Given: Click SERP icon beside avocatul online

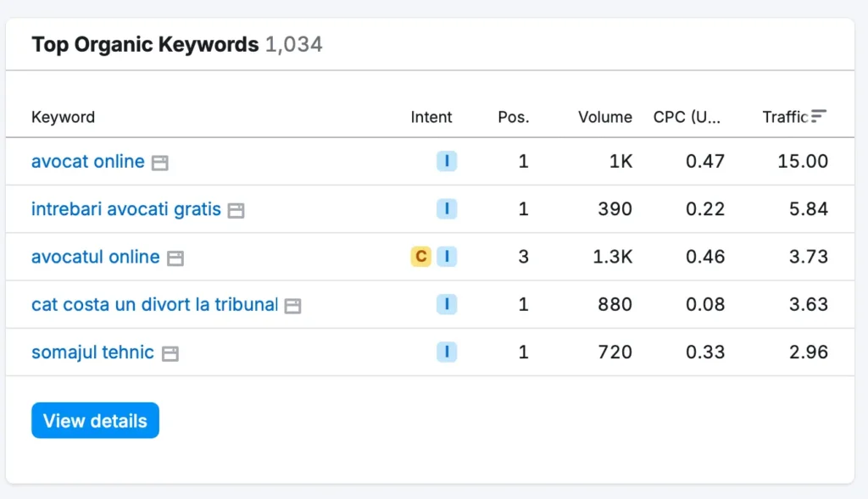Looking at the screenshot, I should (x=175, y=258).
